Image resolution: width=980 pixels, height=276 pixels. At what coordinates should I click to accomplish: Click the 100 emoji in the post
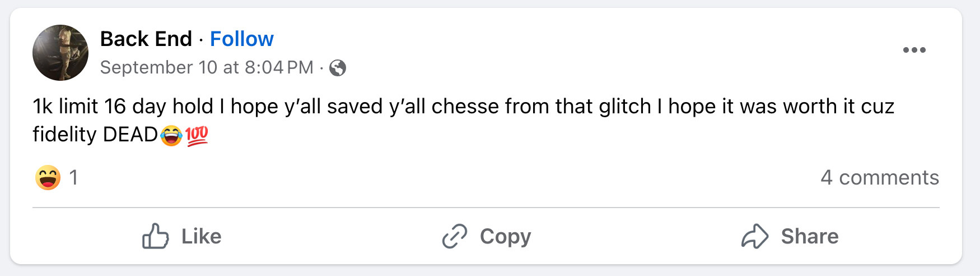pyautogui.click(x=197, y=135)
